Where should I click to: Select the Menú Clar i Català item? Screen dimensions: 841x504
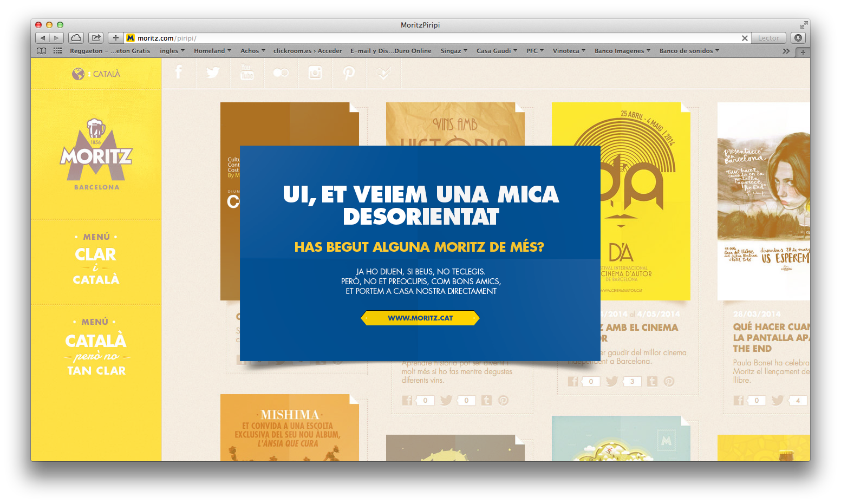click(x=96, y=260)
